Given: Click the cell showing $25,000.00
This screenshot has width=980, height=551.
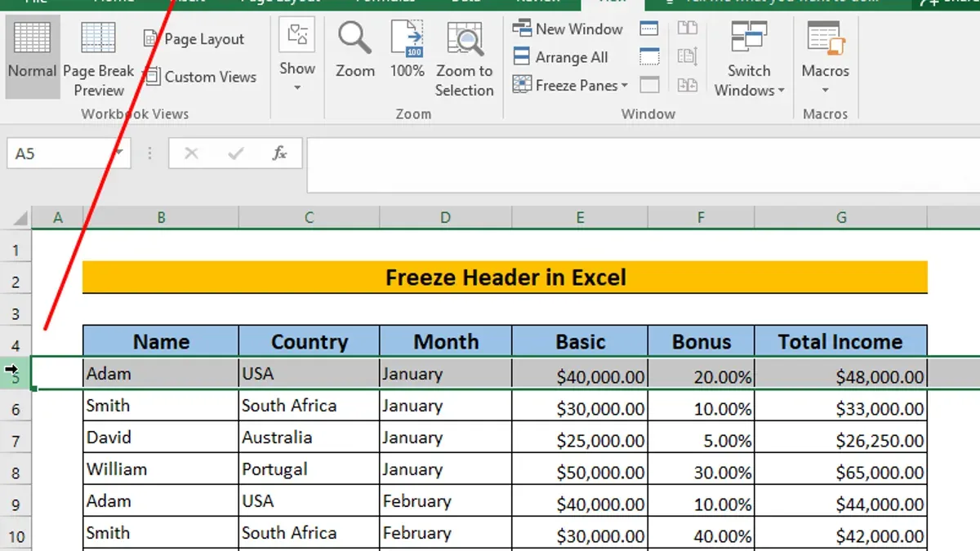Looking at the screenshot, I should click(x=580, y=438).
